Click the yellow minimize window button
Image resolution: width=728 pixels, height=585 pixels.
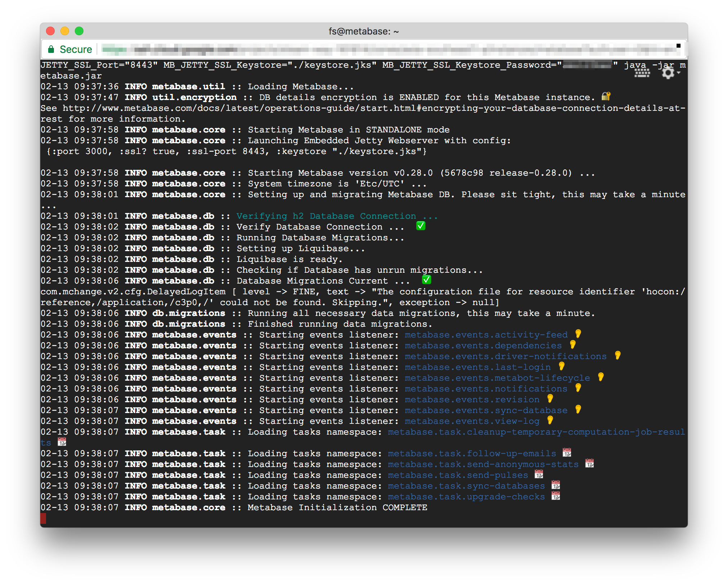65,31
